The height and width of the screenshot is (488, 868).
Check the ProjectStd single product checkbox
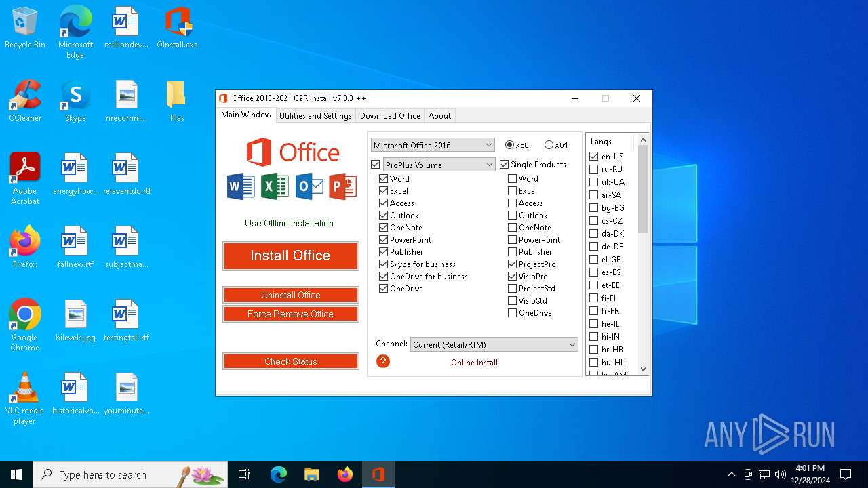[x=513, y=289]
